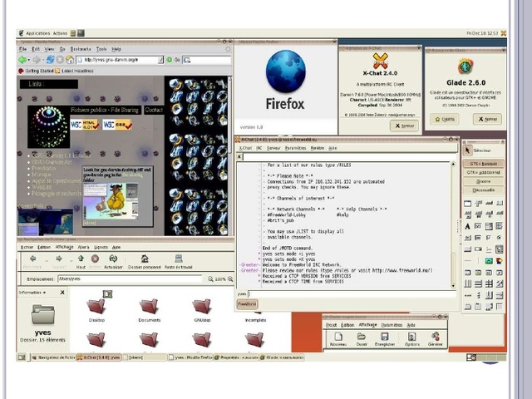The height and width of the screenshot is (399, 532).
Task: Click the Emplacement path field
Action: 130,279
